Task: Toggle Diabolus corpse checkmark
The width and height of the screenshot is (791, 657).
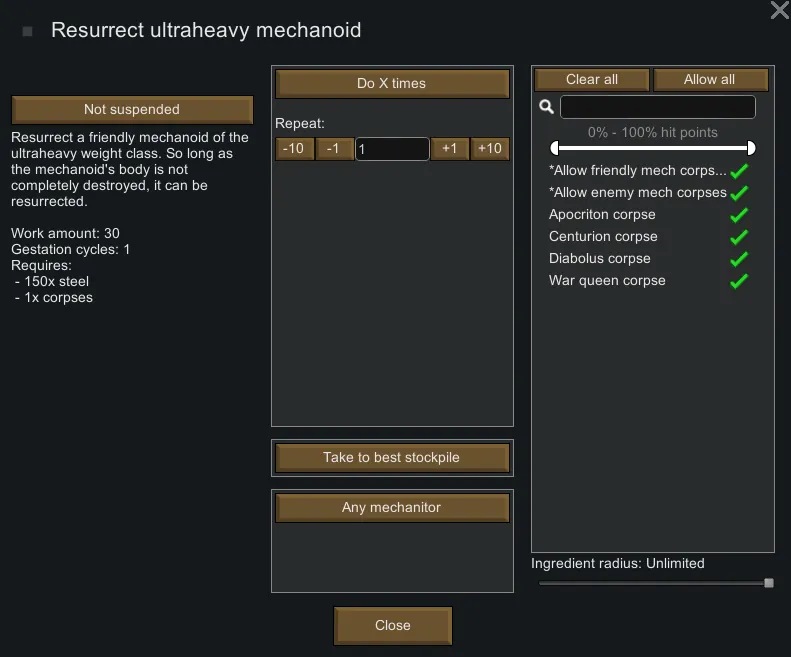Action: point(739,259)
